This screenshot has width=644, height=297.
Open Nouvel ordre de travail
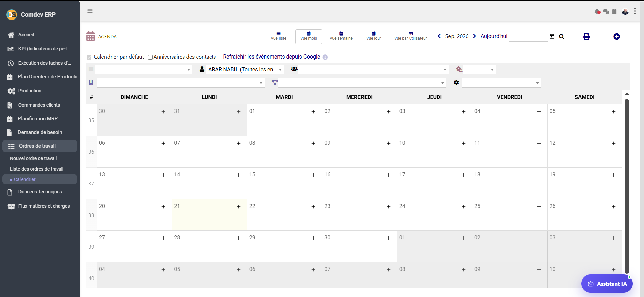pos(33,158)
